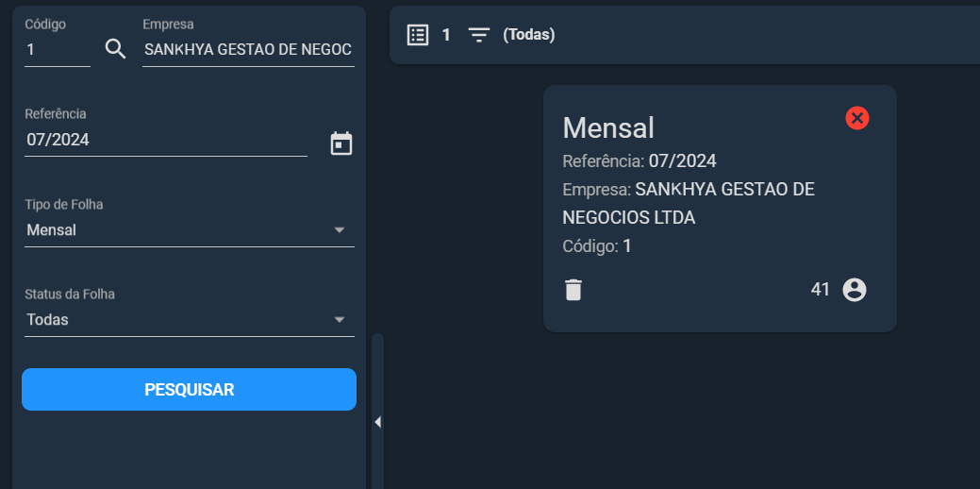Expand the Tipo de Folha dropdown arrow

(340, 230)
